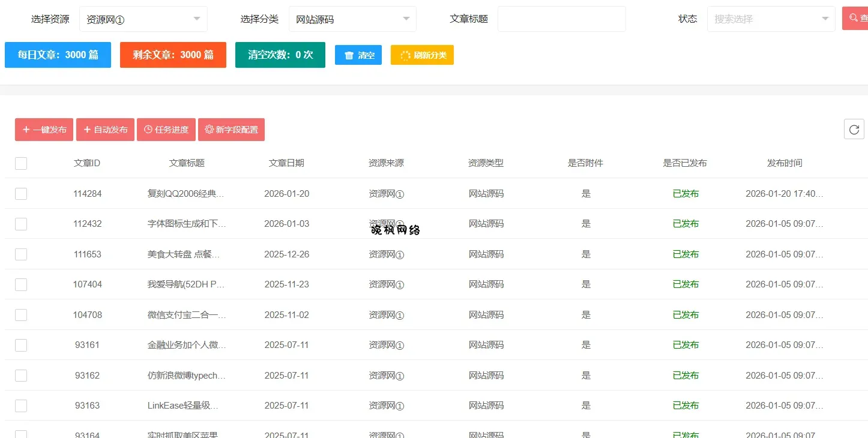Click the green 清空次数 0 次 badge
The height and width of the screenshot is (438, 868).
280,55
